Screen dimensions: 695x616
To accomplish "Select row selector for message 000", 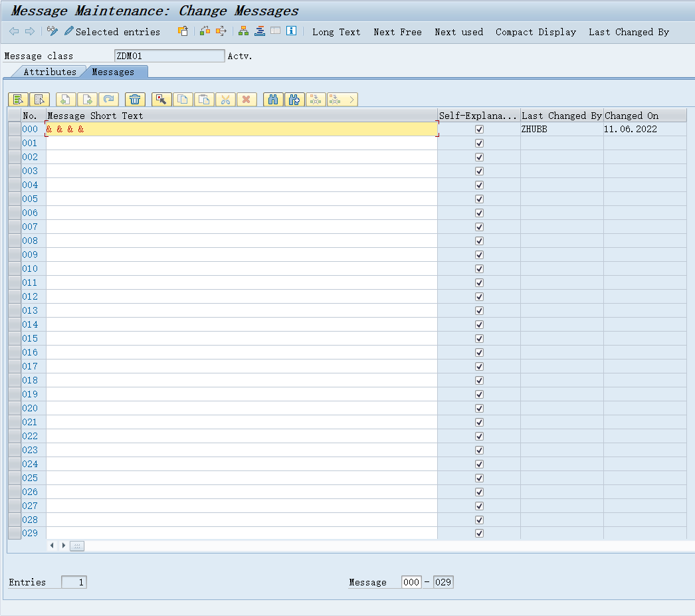I will (x=15, y=129).
